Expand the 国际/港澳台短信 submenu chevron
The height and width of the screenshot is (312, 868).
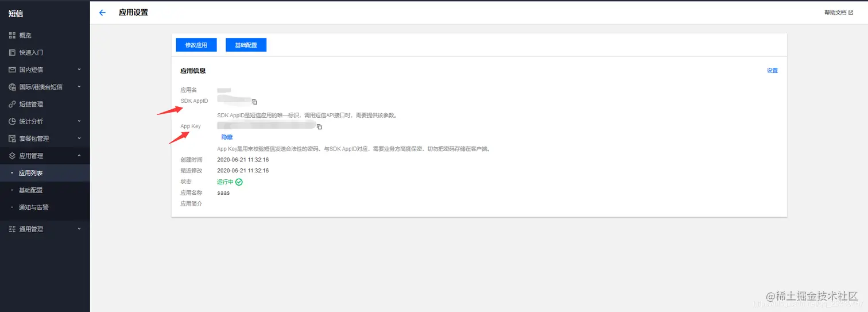coord(79,87)
